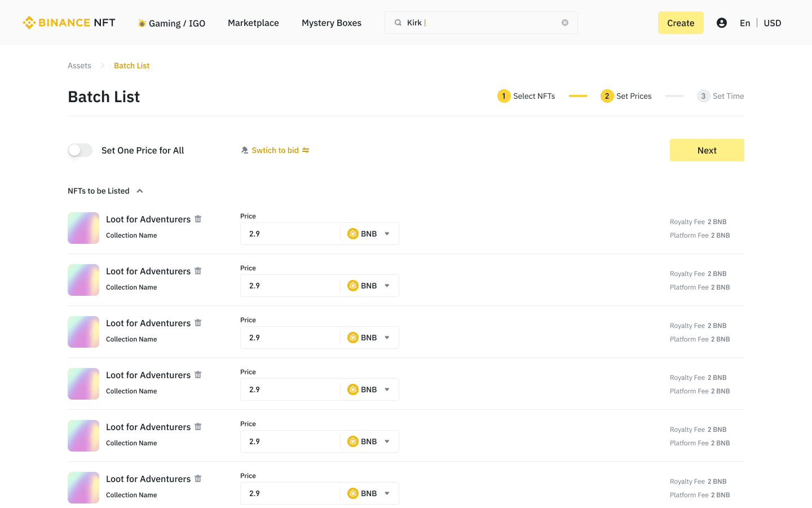812x508 pixels.
Task: Click the second row's NFT gradient thumbnail
Action: 83,280
